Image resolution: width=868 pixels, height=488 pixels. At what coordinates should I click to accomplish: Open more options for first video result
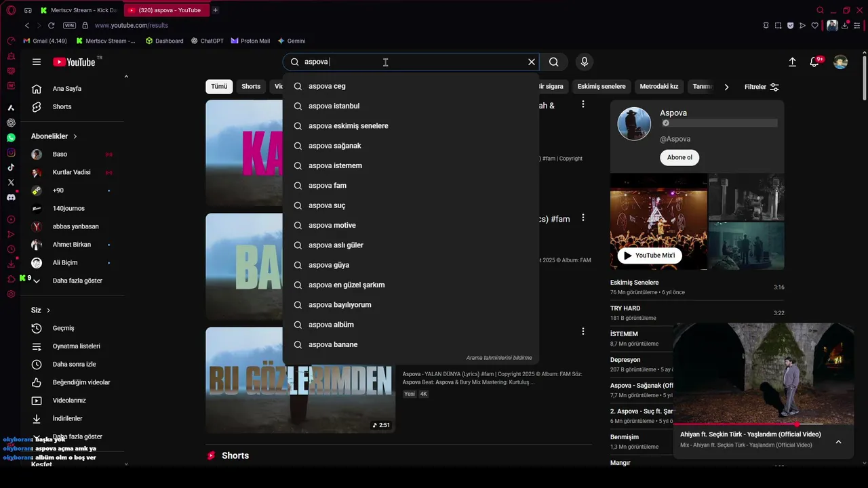point(583,104)
